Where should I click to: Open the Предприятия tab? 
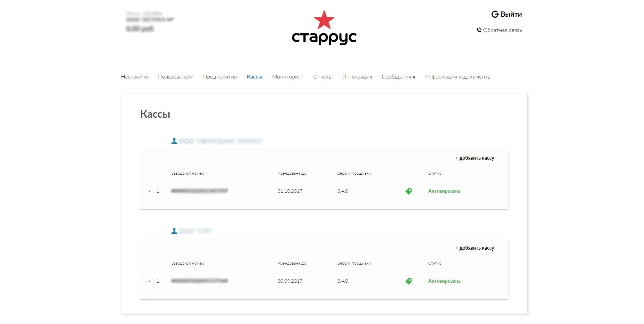[220, 77]
